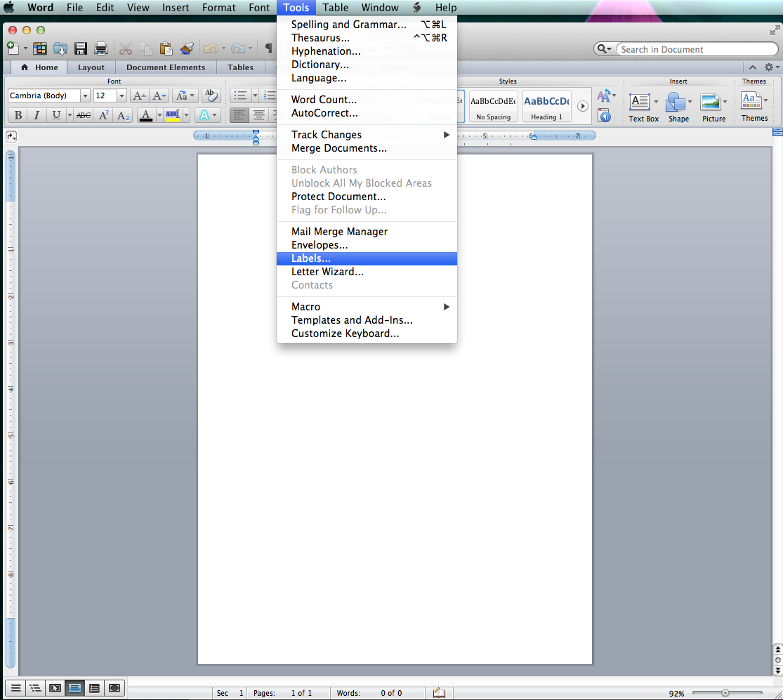783x700 pixels.
Task: Click the Superscript icon
Action: pyautogui.click(x=104, y=115)
